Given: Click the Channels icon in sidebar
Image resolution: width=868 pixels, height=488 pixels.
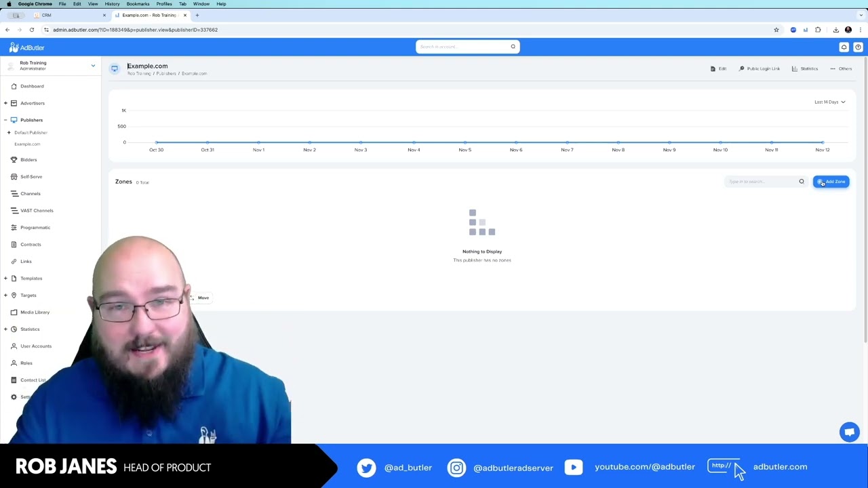Looking at the screenshot, I should point(14,194).
